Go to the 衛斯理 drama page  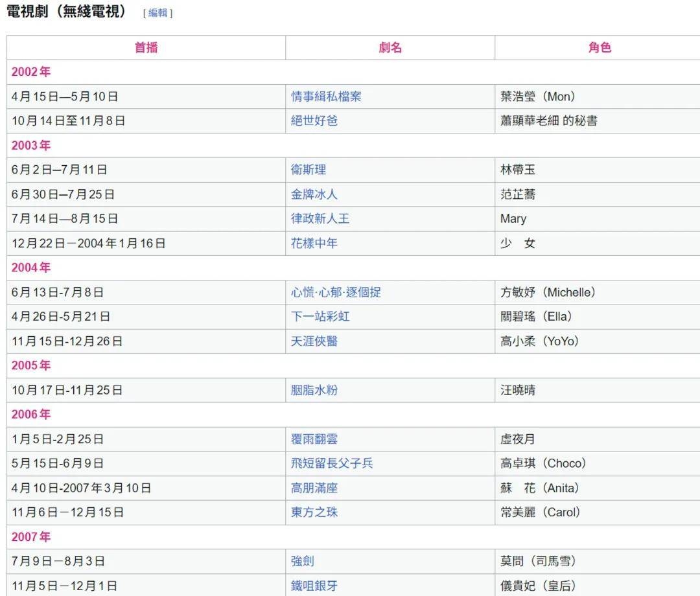click(x=309, y=170)
